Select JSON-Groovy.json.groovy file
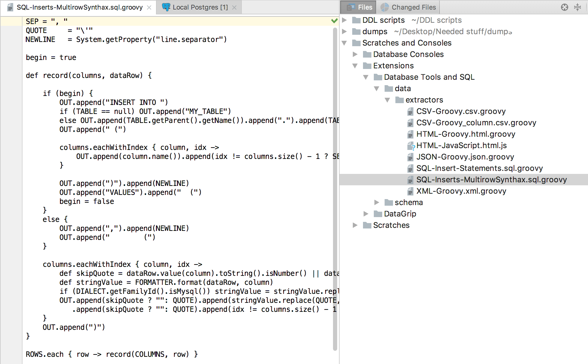The image size is (588, 364). (x=465, y=157)
